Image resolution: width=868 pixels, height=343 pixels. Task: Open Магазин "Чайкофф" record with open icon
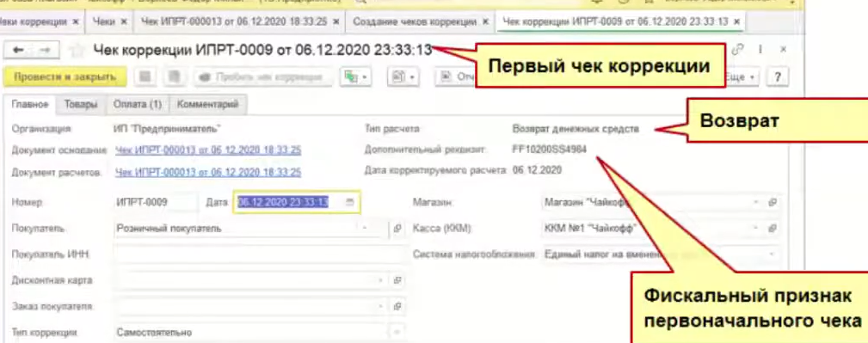773,203
